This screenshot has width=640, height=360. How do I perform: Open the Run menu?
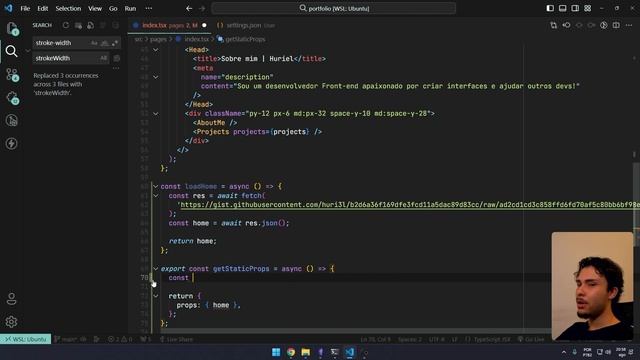click(130, 8)
